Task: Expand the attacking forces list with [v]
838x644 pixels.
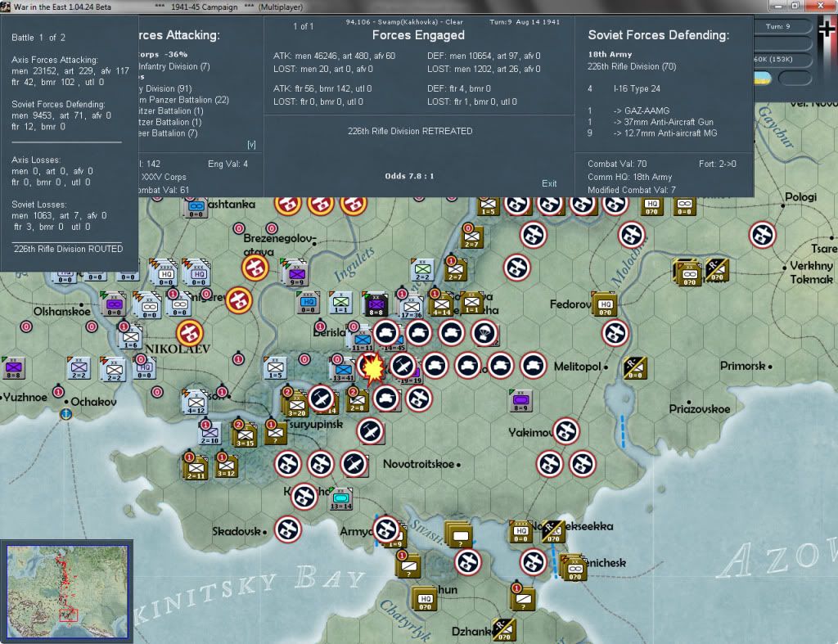Action: (251, 144)
